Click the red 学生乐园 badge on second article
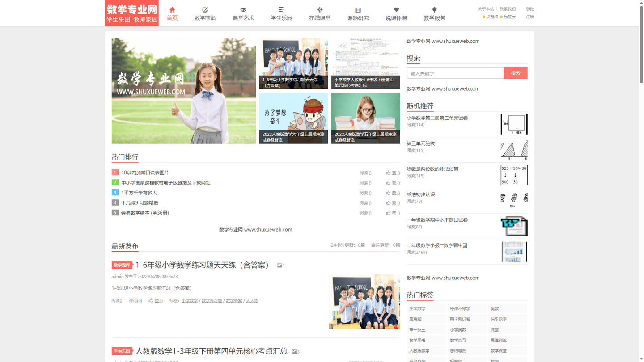 click(x=122, y=351)
